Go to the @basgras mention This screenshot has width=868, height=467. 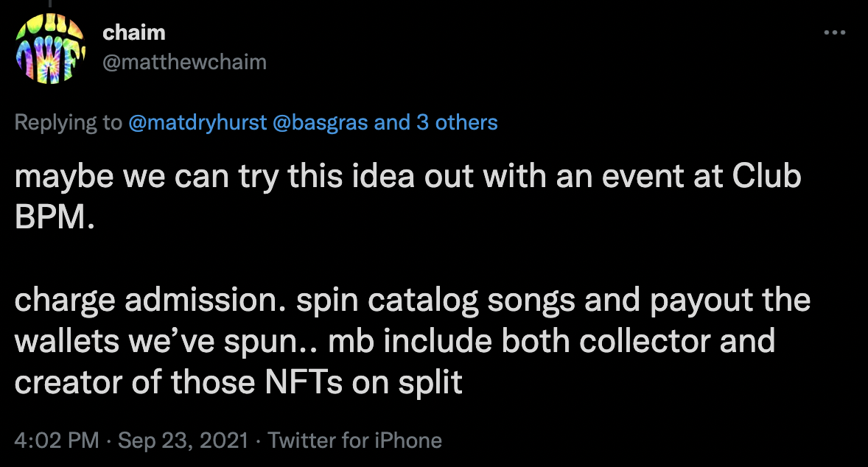click(x=321, y=122)
